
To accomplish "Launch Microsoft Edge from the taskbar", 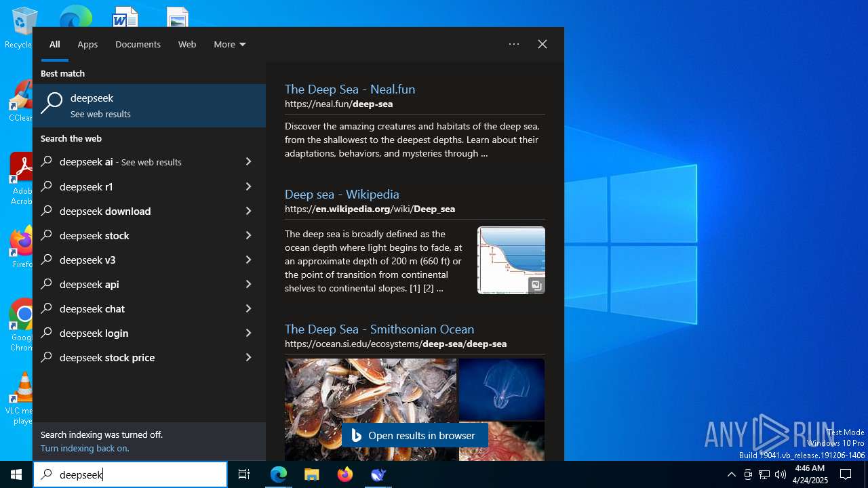I will (x=279, y=474).
